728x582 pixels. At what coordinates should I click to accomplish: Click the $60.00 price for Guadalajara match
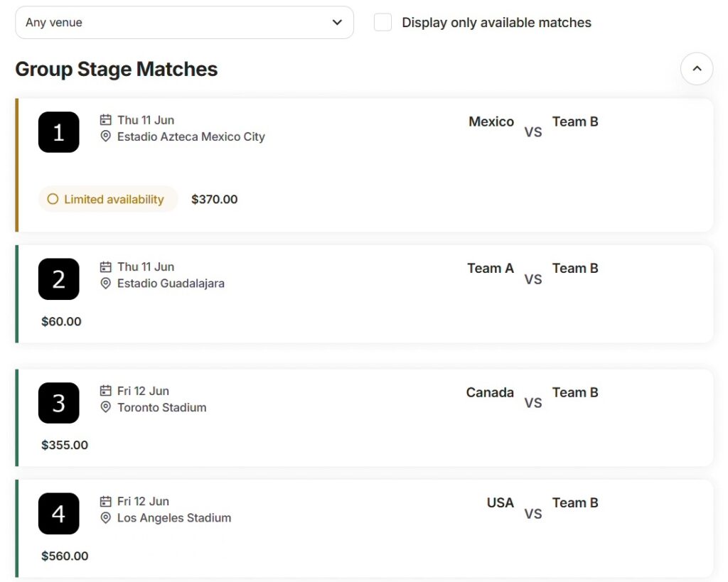pos(61,322)
